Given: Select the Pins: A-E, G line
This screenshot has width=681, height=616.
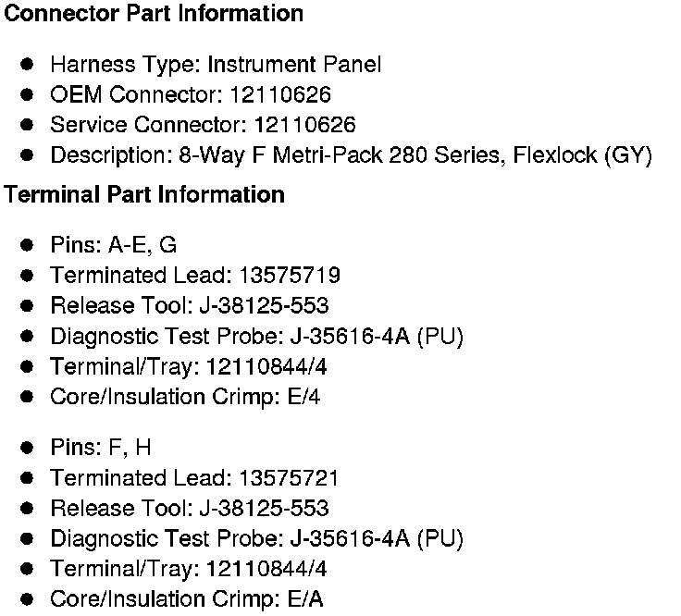Looking at the screenshot, I should (x=113, y=245).
